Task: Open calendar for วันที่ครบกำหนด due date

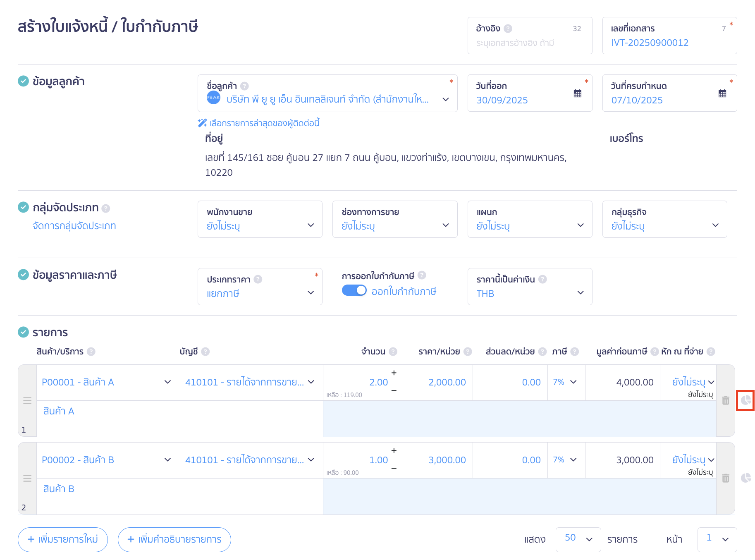Action: [x=722, y=93]
